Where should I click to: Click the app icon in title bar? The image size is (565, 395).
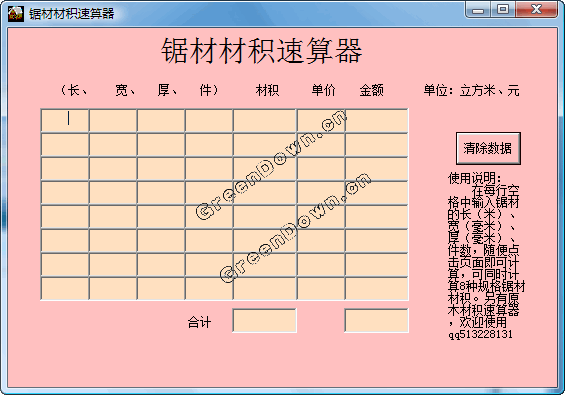(15, 14)
